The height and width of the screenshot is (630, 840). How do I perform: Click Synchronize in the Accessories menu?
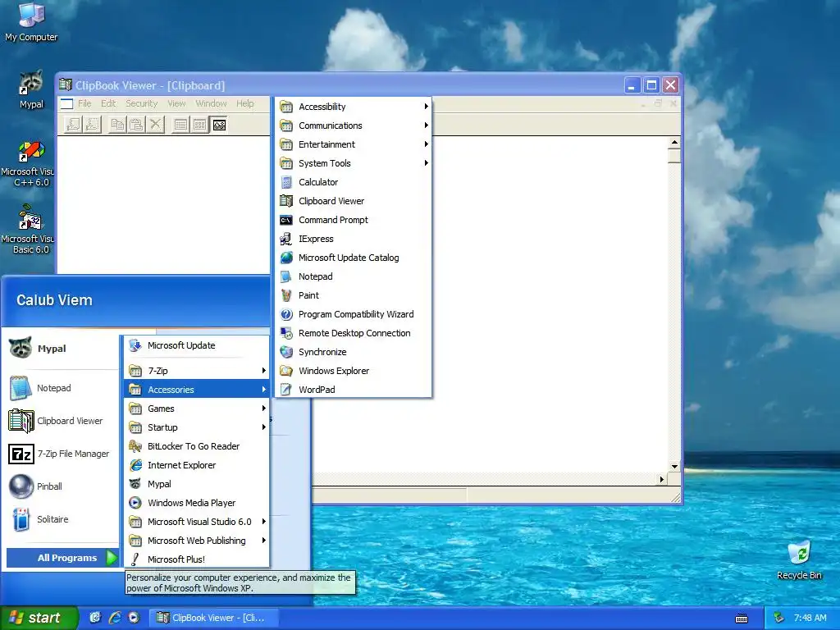353,352
